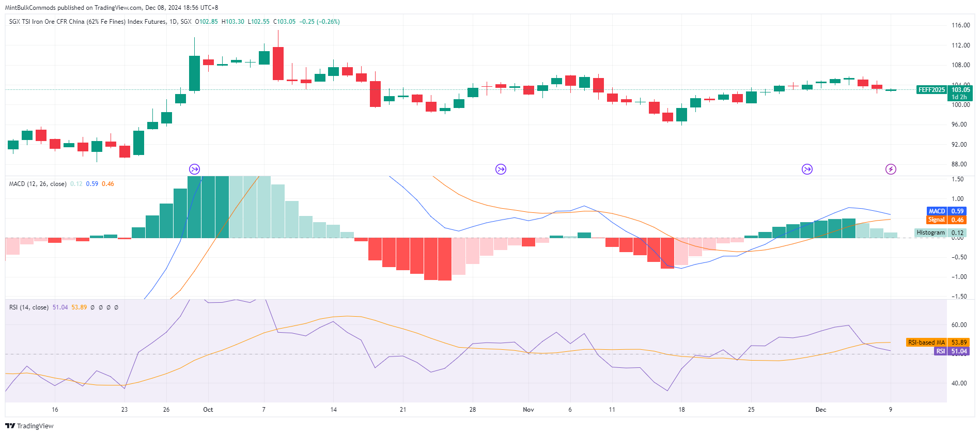Click the 16 date label on time axis
Viewport: 980px width, 435px height.
[x=55, y=410]
